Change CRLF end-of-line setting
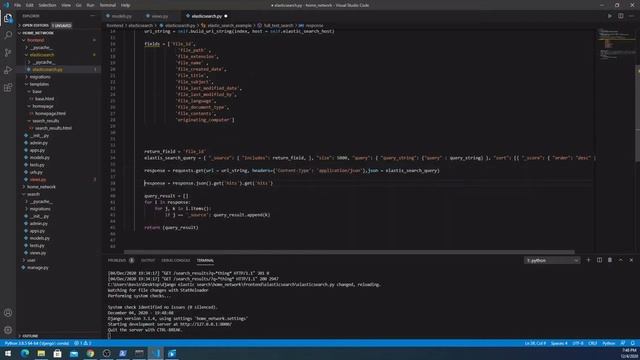This screenshot has height=360, width=640. click(x=593, y=343)
